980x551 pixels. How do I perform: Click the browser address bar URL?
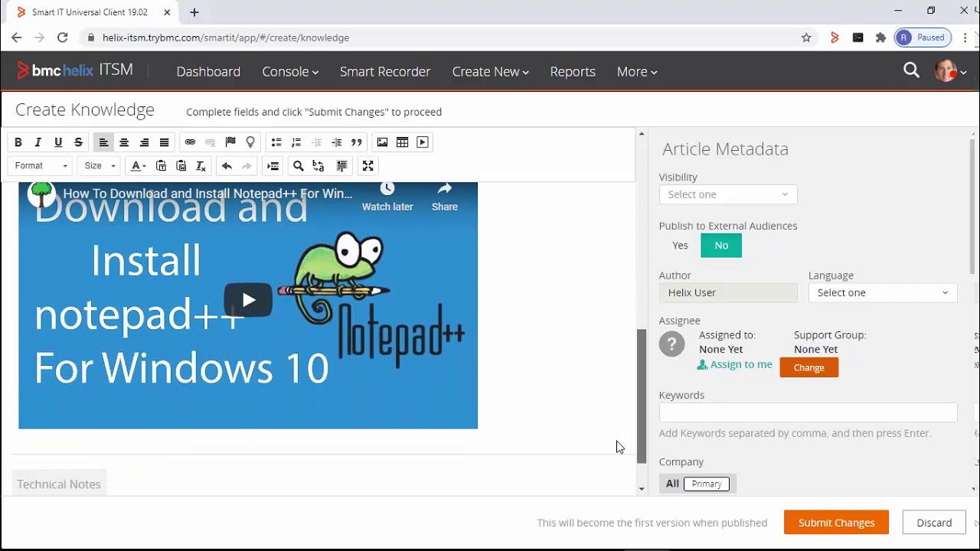point(226,37)
